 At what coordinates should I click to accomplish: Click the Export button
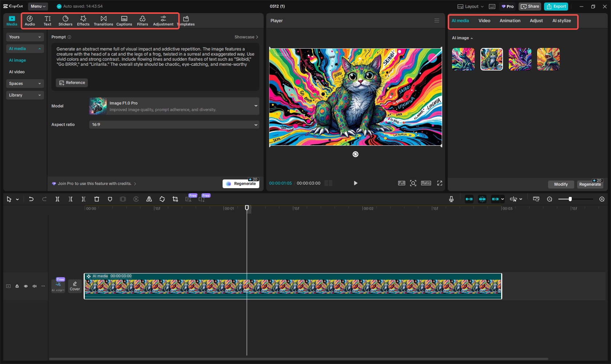(x=556, y=7)
